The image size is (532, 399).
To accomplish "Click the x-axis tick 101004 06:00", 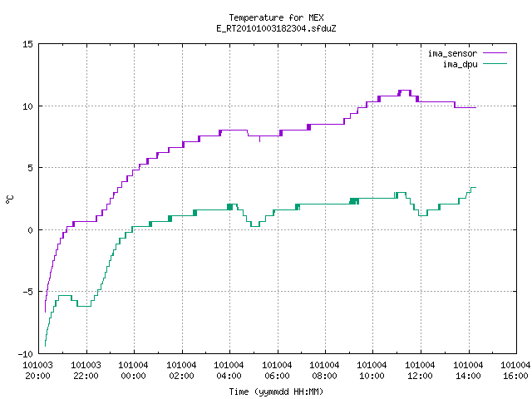I will tap(277, 371).
